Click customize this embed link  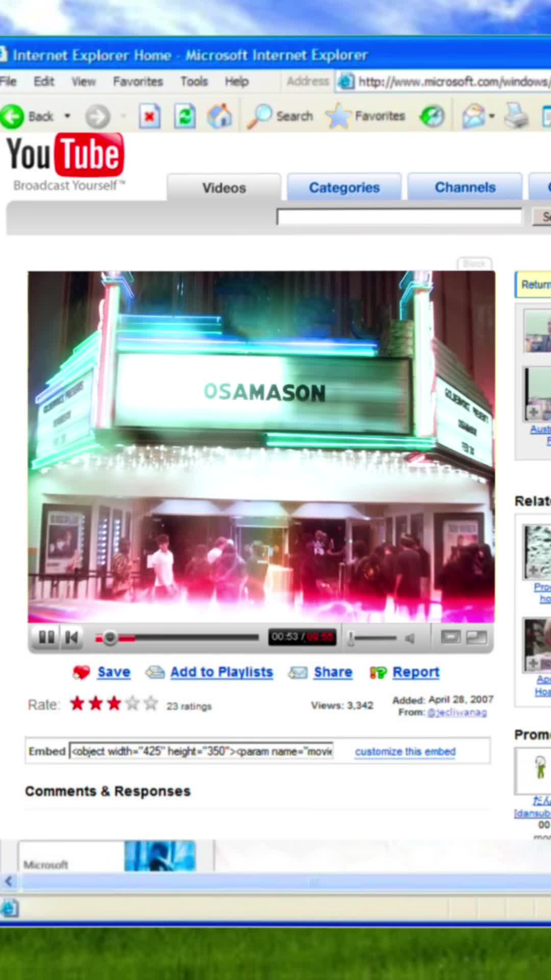(x=405, y=751)
